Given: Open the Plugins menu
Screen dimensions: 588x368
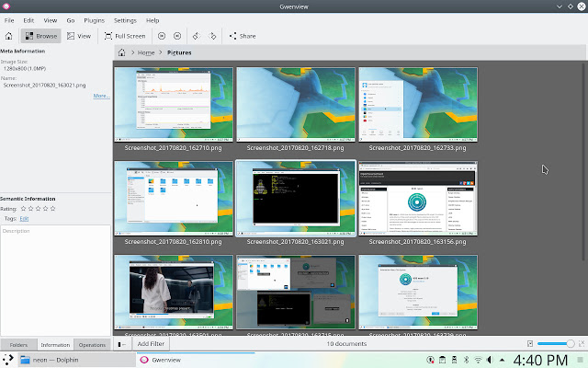Looking at the screenshot, I should pyautogui.click(x=94, y=20).
